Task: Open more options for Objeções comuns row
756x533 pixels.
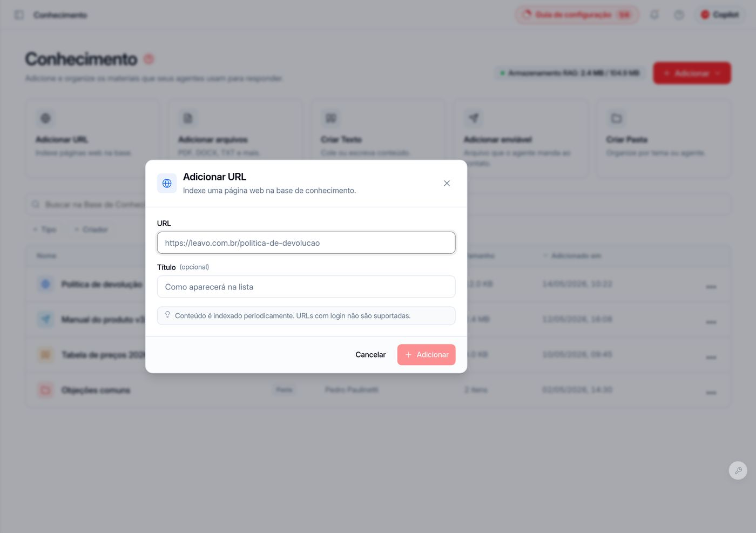Action: [x=711, y=393]
